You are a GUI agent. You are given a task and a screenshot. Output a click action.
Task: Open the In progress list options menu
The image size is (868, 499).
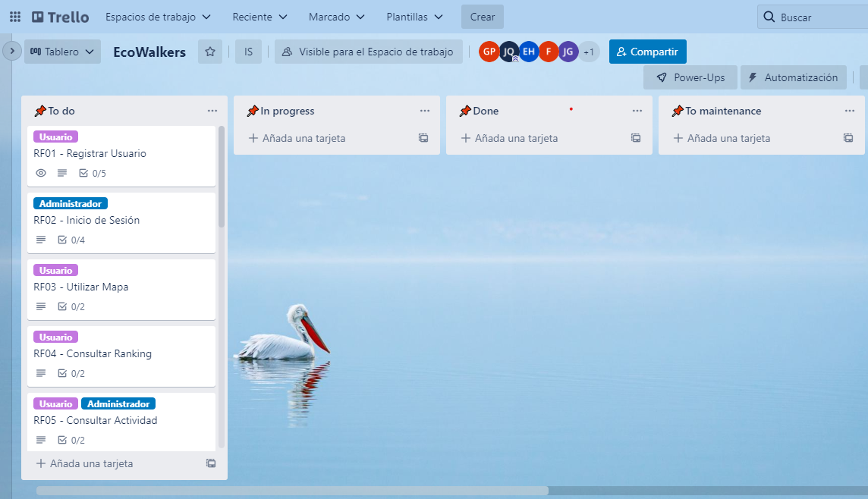pyautogui.click(x=425, y=111)
